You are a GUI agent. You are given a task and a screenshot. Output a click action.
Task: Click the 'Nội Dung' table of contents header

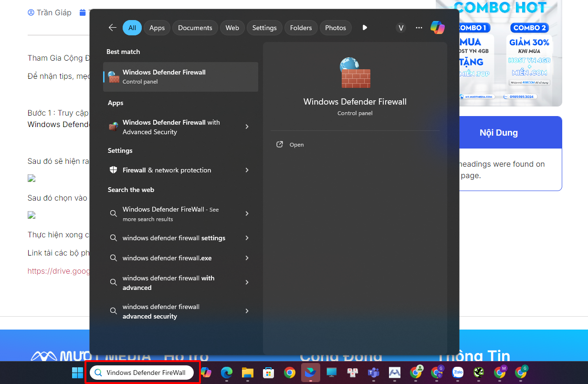499,133
